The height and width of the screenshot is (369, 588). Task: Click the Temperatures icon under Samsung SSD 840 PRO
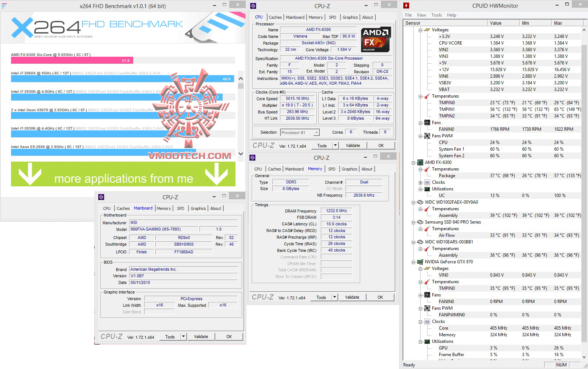coord(427,229)
